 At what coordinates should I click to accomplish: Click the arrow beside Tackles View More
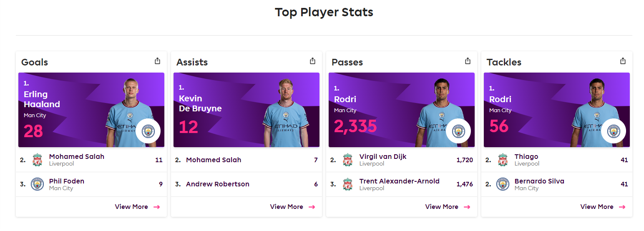tap(622, 207)
